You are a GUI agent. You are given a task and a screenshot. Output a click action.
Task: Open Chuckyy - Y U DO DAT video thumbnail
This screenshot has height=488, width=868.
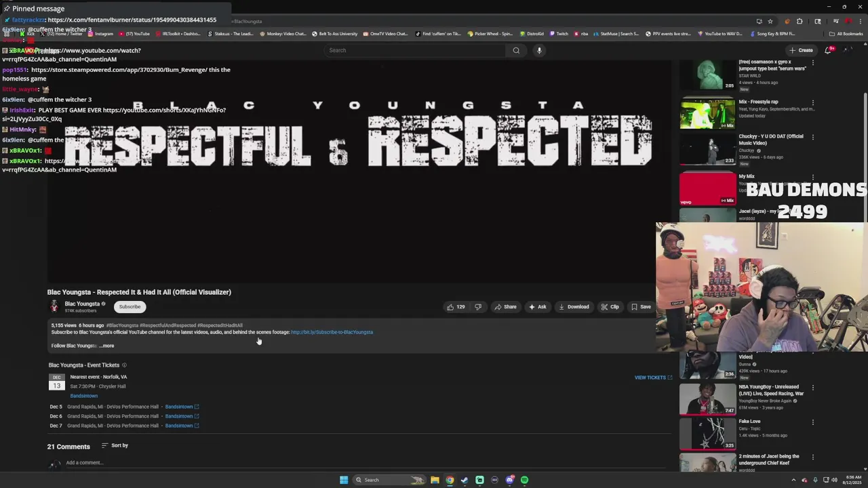pos(707,149)
